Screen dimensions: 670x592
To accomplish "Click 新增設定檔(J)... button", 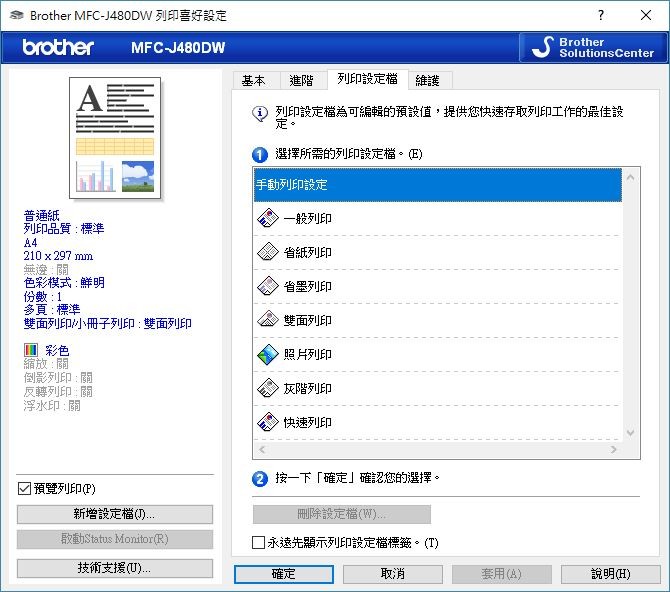I will click(115, 514).
